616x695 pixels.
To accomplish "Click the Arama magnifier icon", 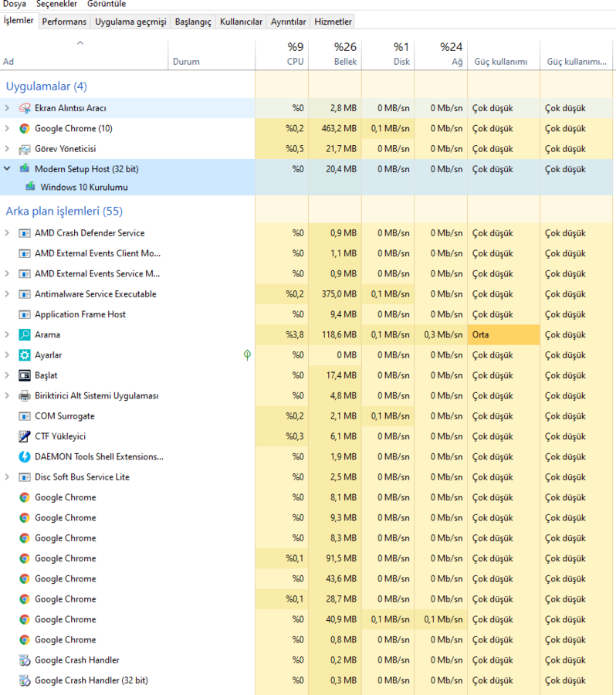I will tap(25, 334).
